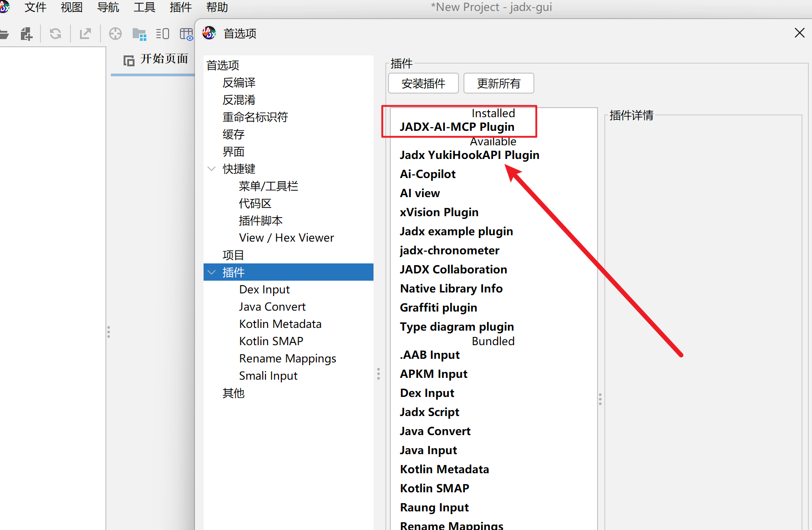The height and width of the screenshot is (530, 812).
Task: Click the table with eye toolbar icon
Action: [186, 34]
